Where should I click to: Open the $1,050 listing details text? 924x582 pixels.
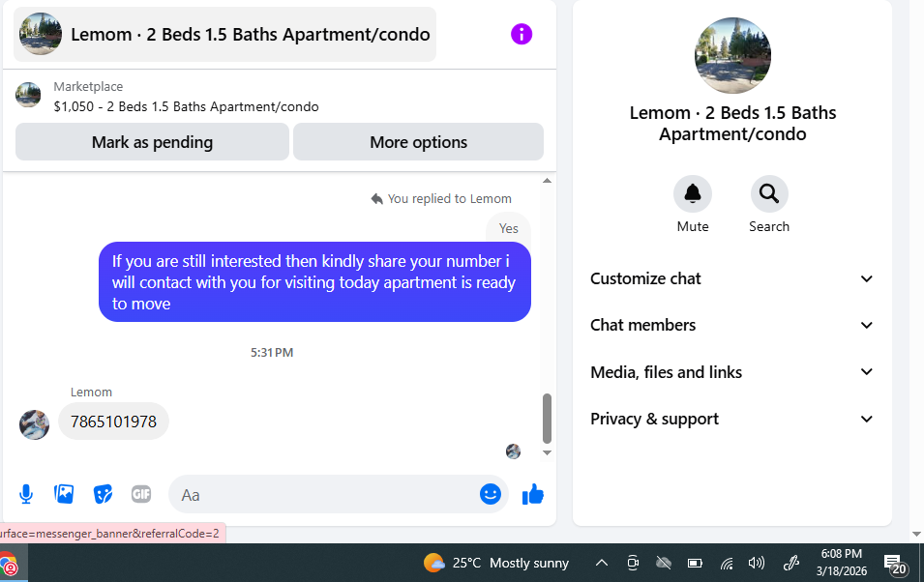point(186,106)
